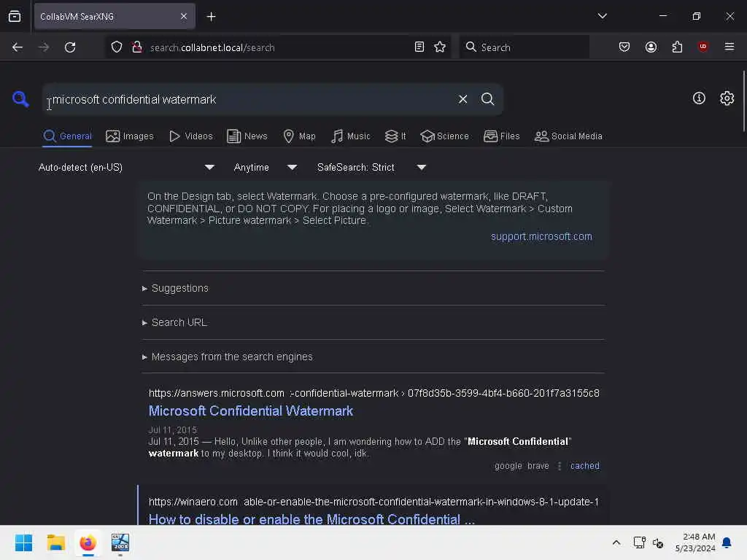Submit search with magnifier button

[x=487, y=99]
